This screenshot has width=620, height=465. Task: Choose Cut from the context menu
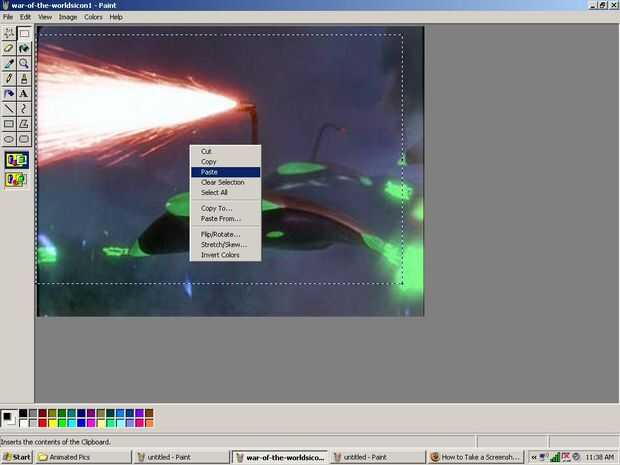tap(225, 151)
